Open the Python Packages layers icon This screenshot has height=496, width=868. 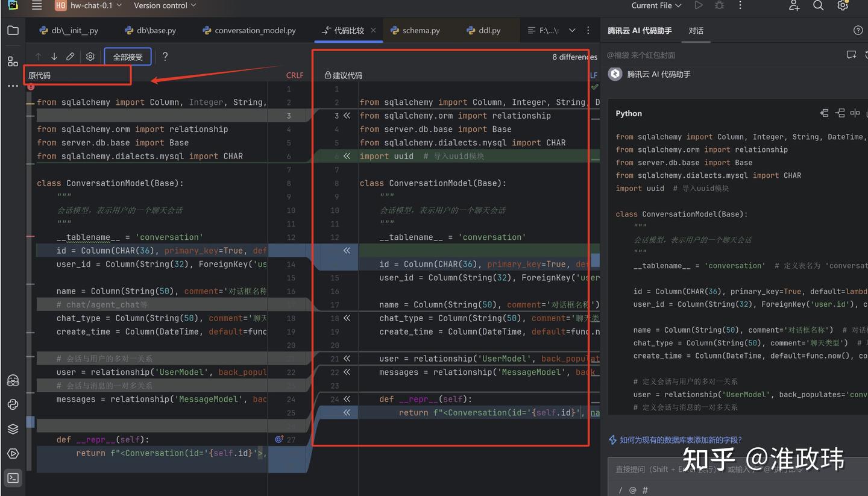click(x=13, y=429)
